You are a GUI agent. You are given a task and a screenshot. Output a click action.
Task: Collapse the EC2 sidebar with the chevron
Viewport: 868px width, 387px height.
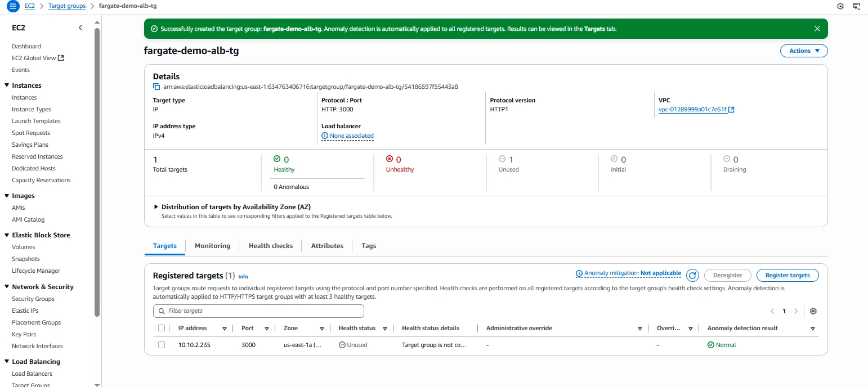coord(80,28)
